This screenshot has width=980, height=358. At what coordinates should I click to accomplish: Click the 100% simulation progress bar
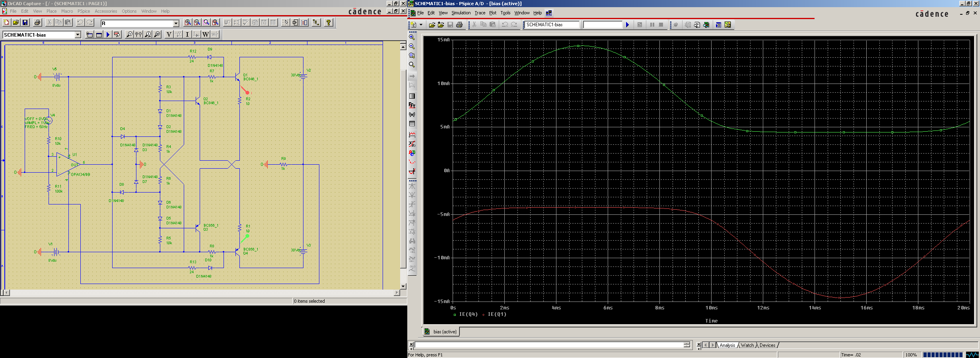tap(943, 355)
